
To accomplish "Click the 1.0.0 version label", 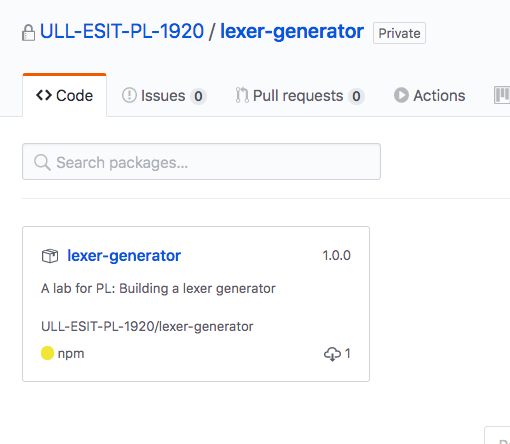I will tap(336, 256).
